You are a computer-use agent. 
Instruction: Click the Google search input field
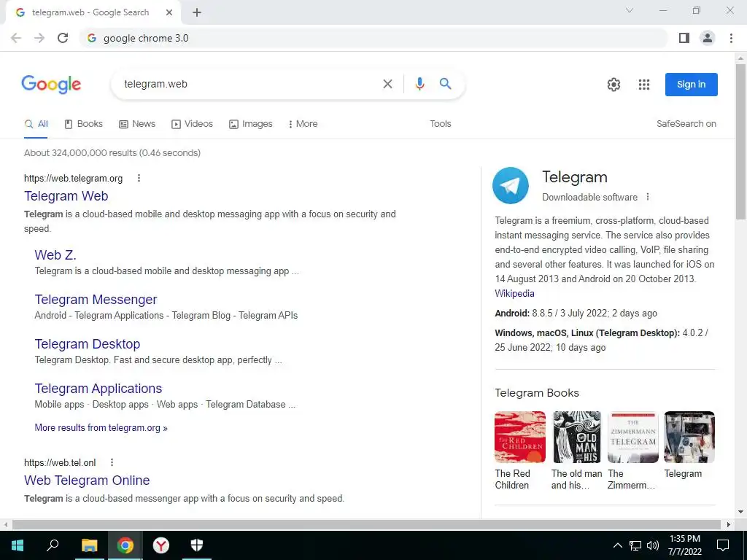point(250,85)
